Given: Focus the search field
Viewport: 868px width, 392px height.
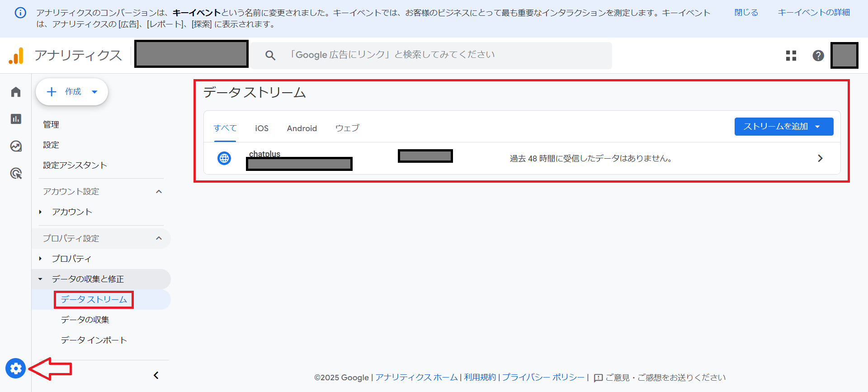Looking at the screenshot, I should coord(432,55).
